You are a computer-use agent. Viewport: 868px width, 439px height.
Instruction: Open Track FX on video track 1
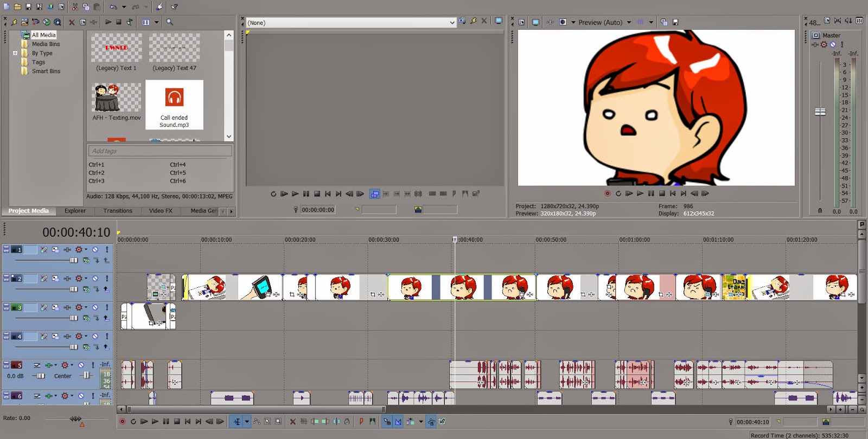79,250
